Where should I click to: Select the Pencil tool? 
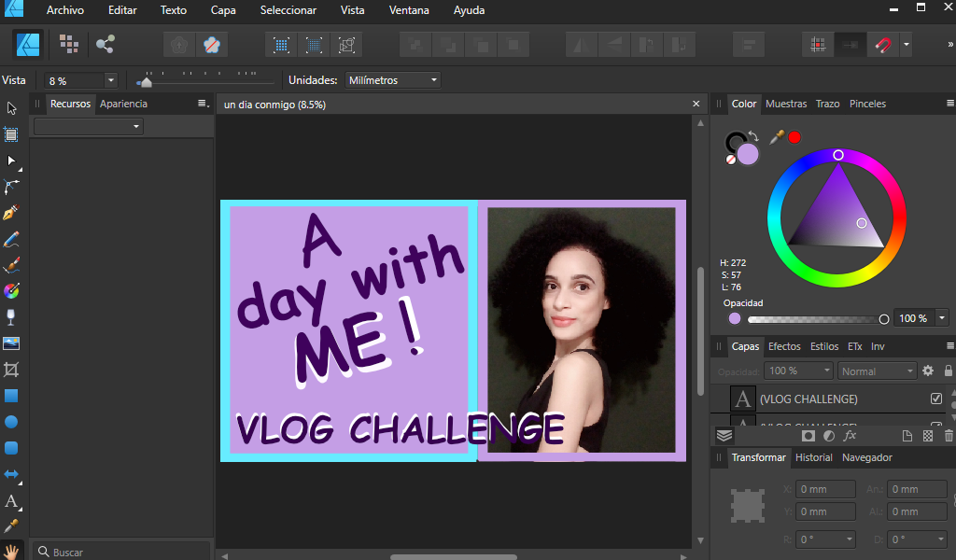pos(11,239)
